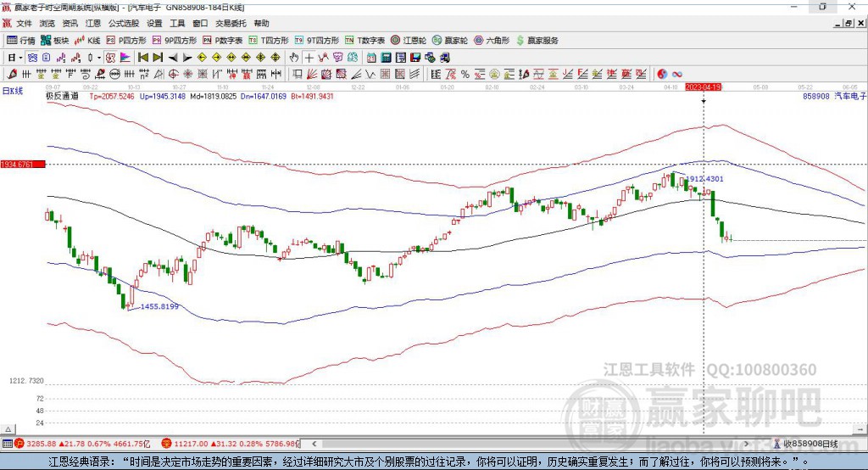Open the 赢家轮 tool
Screen dimensions: 868x470
point(450,41)
